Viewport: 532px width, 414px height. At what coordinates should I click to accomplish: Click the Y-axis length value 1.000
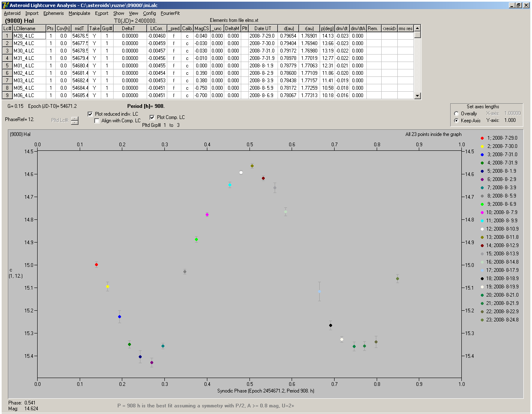click(x=510, y=120)
